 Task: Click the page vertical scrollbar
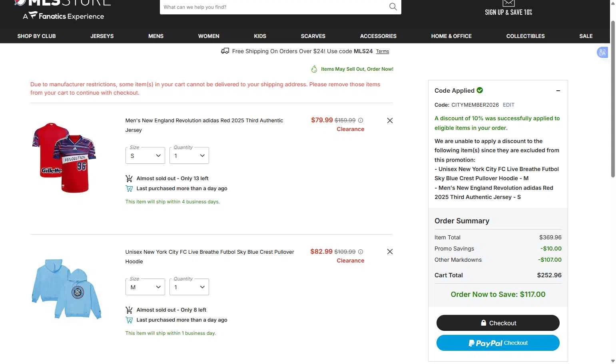613,100
